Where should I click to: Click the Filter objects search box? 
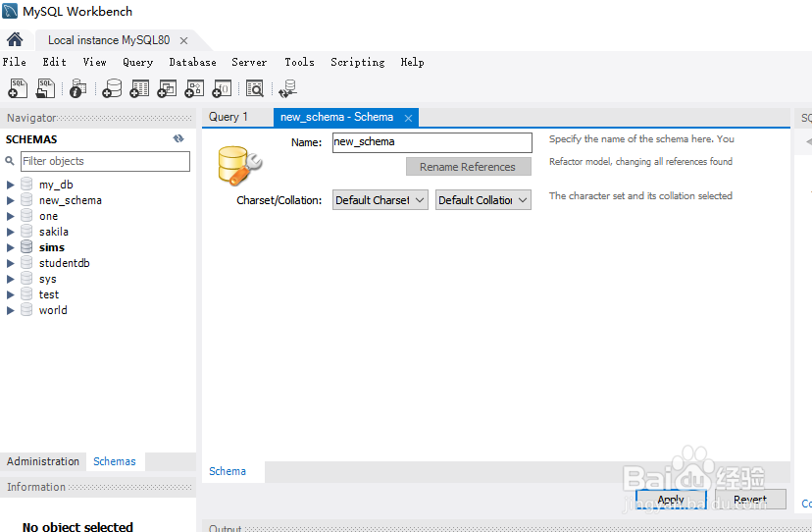click(x=105, y=161)
